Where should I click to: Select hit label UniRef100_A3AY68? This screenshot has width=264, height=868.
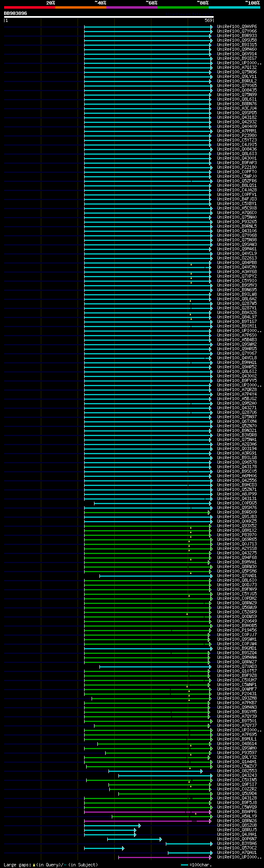click(237, 272)
